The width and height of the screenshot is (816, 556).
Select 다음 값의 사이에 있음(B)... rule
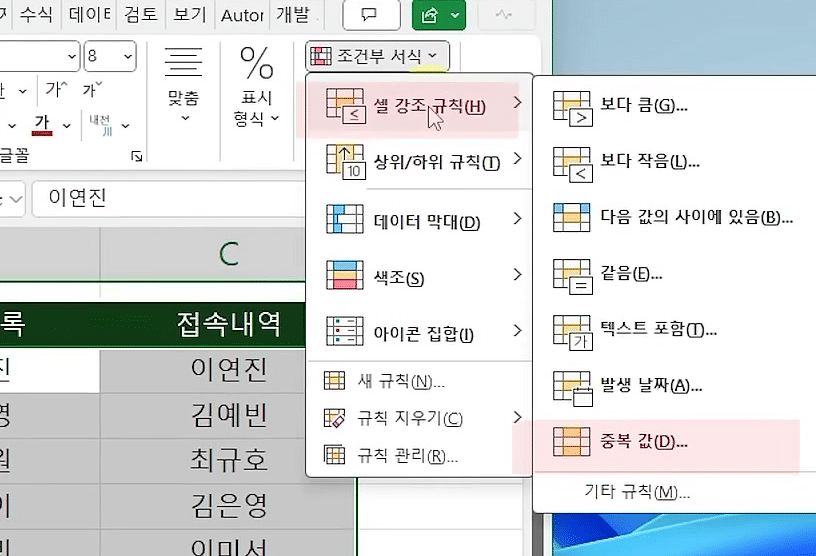[x=674, y=217]
